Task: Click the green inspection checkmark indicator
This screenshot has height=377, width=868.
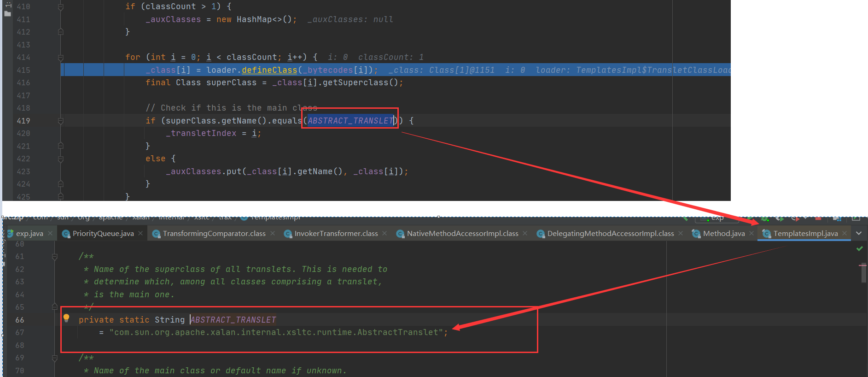Action: point(859,249)
